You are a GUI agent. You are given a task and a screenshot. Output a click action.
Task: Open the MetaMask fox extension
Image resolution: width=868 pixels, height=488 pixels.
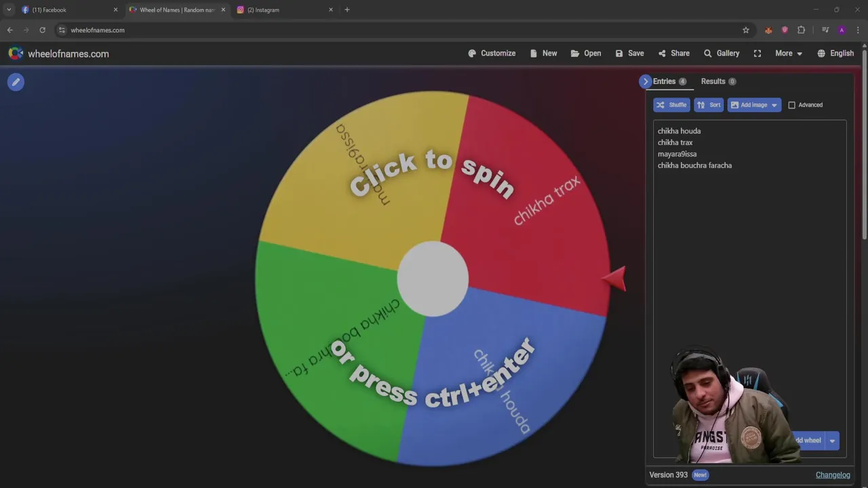click(768, 30)
